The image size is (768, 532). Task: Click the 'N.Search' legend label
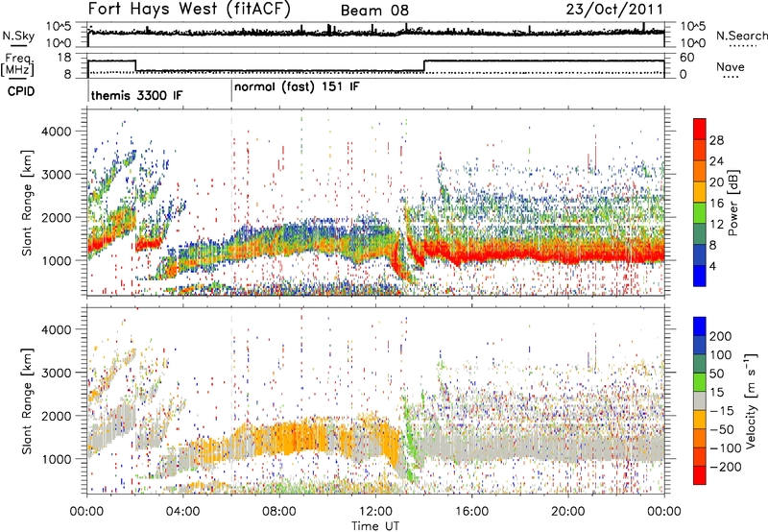coord(741,36)
